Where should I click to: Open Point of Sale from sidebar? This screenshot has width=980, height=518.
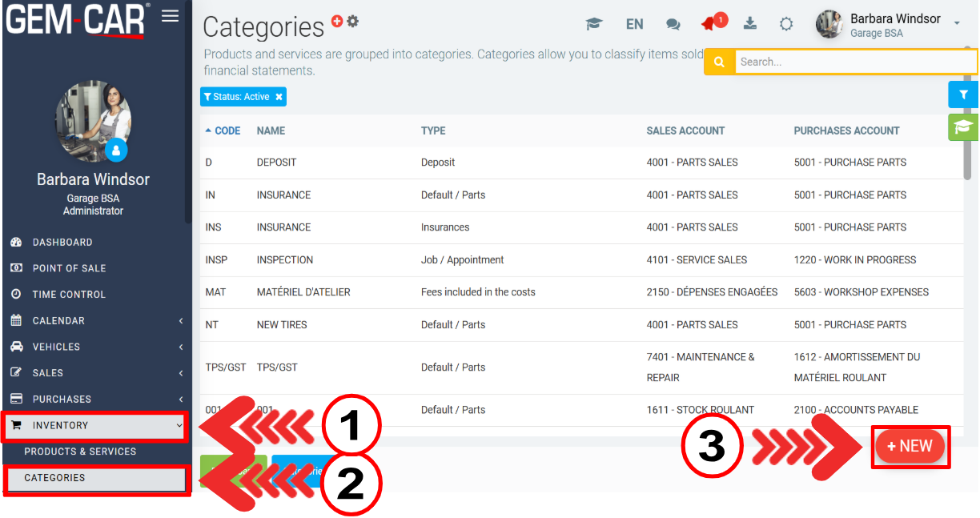69,268
